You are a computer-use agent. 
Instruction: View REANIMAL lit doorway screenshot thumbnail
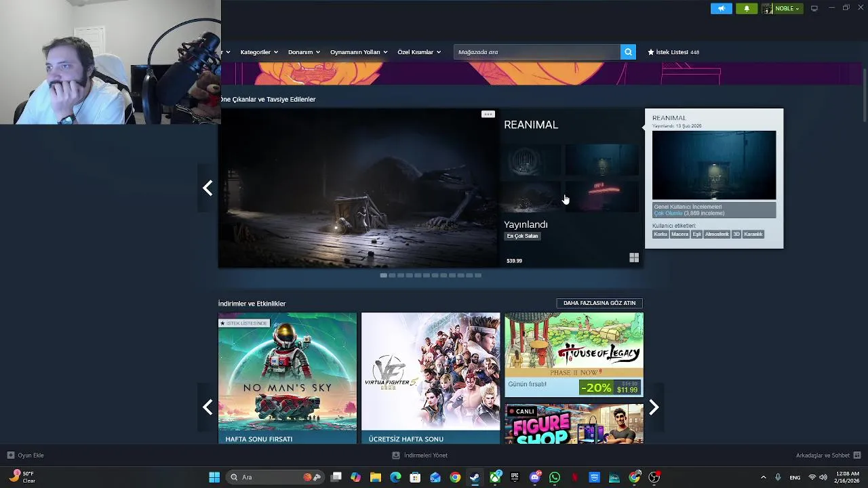click(x=602, y=160)
